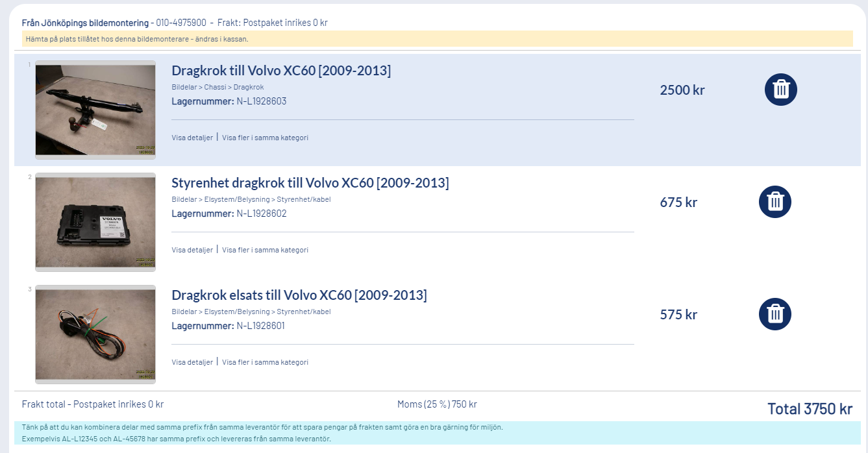Select the price 675 kr

tap(678, 202)
